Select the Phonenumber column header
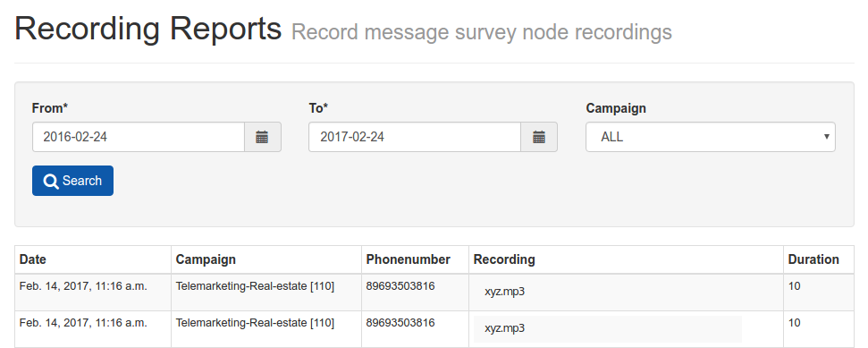Viewport: 868px width, 348px height. (x=408, y=259)
